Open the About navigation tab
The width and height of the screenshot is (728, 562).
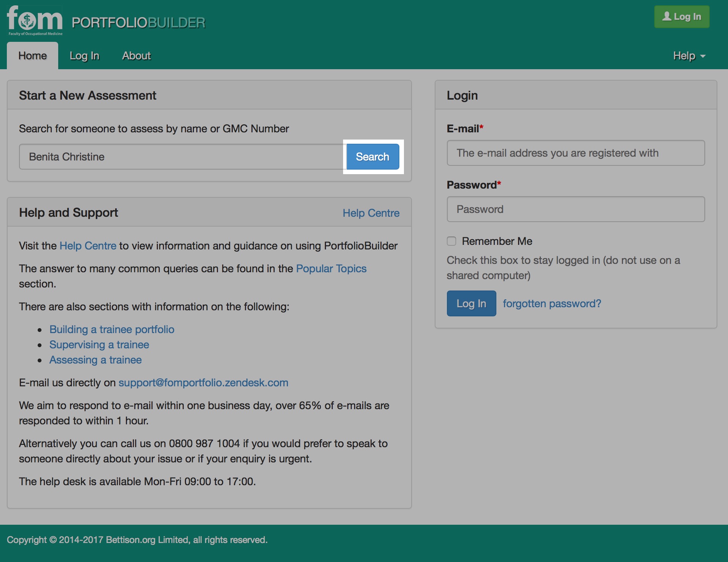click(137, 56)
